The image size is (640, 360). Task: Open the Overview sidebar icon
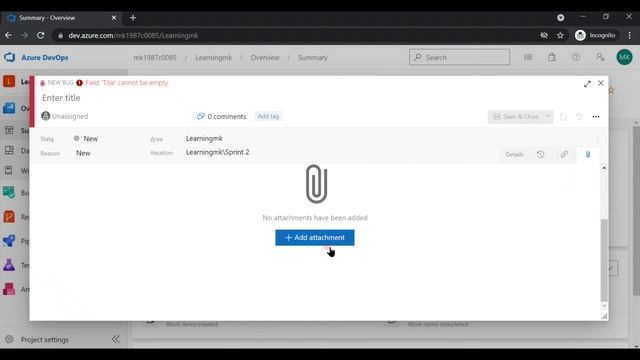tap(9, 108)
